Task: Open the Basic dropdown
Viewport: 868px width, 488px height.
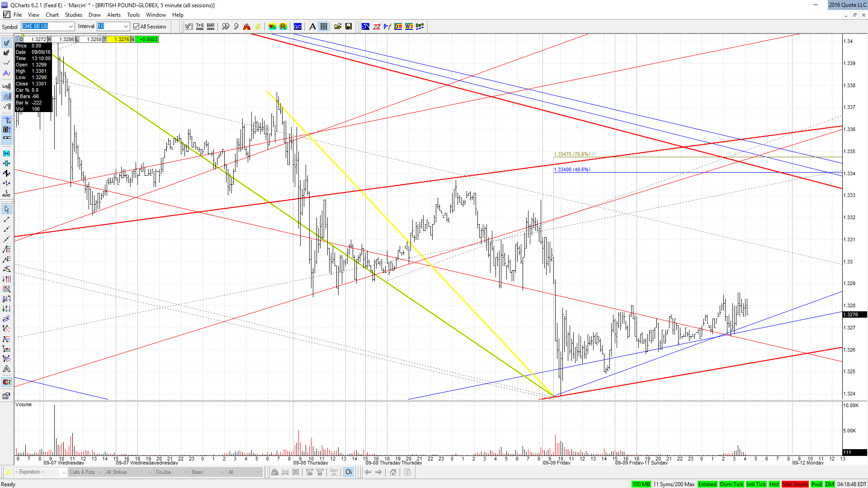Action: point(208,472)
